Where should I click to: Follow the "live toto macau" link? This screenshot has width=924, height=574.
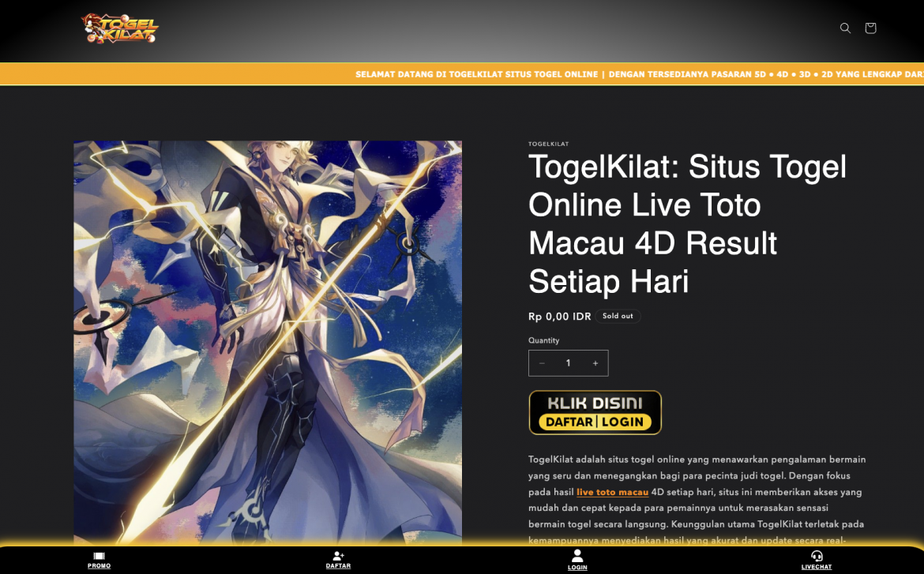pyautogui.click(x=612, y=492)
